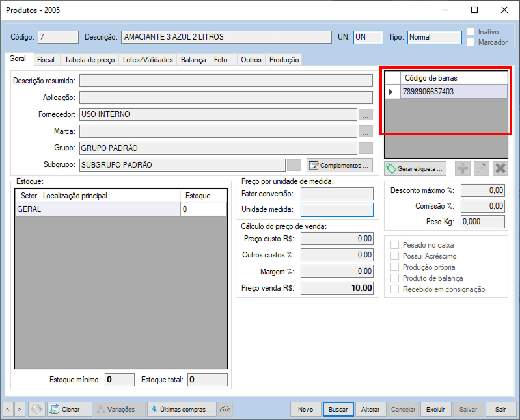This screenshot has width=520, height=420.
Task: Click the gear icon in bottom toolbar
Action: click(36, 410)
